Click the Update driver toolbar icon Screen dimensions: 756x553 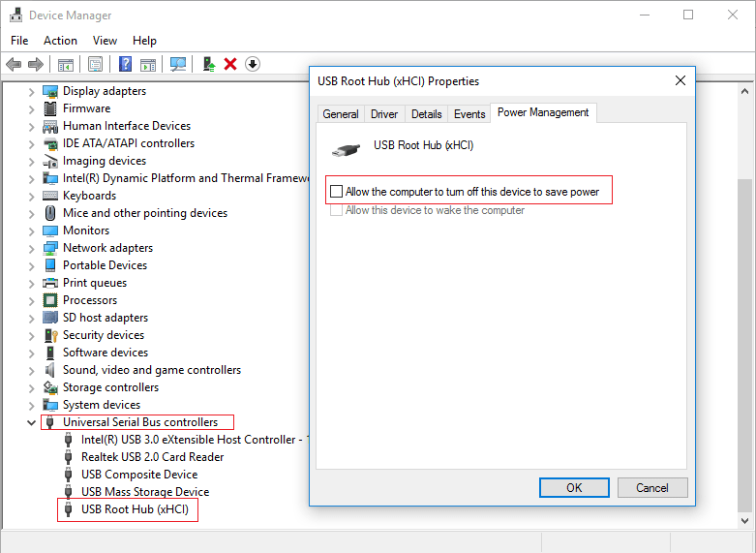point(209,64)
